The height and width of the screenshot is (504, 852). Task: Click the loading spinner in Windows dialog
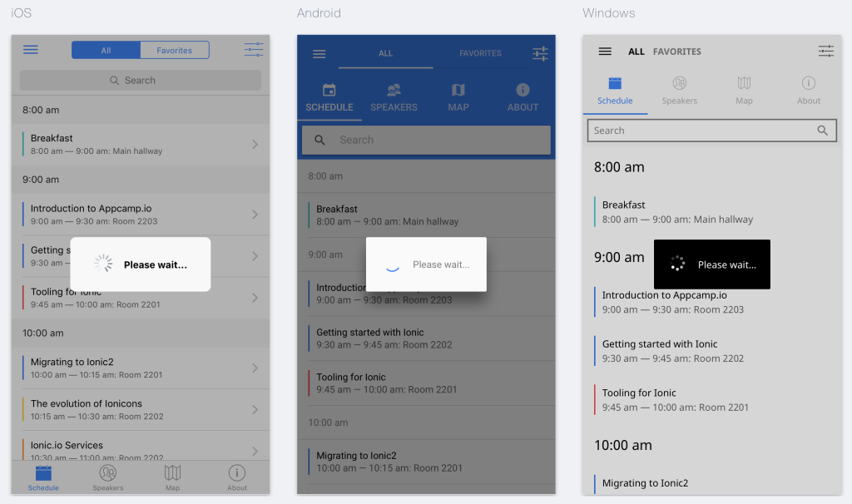pos(677,264)
